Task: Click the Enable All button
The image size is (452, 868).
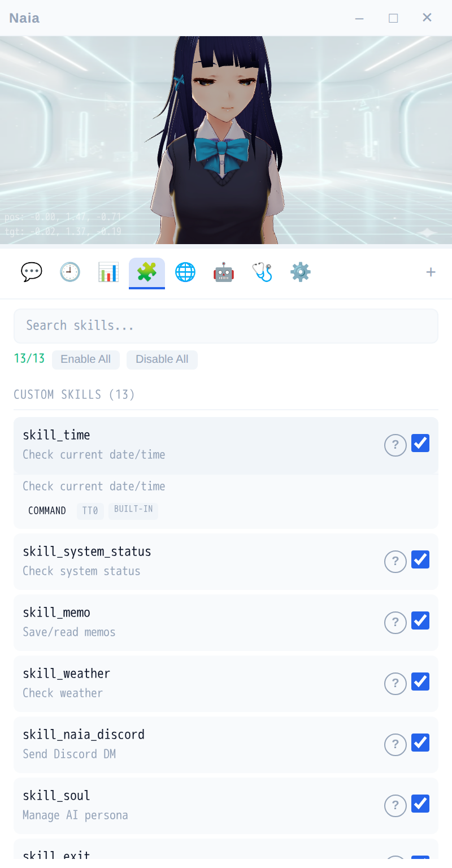Action: [86, 359]
